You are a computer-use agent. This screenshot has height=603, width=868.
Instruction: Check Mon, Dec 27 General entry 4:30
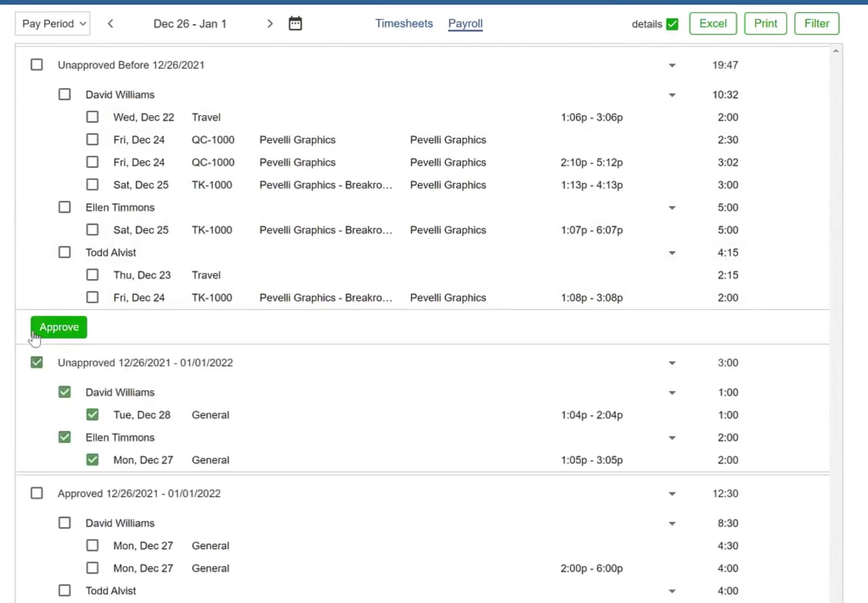click(x=93, y=545)
